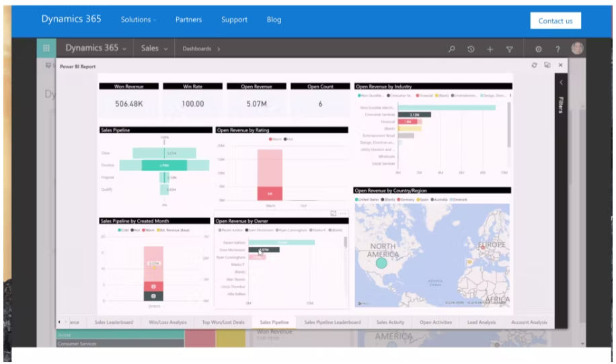Viewport: 616px width, 364px height.
Task: Click the Open Count 6 card
Action: 320,101
